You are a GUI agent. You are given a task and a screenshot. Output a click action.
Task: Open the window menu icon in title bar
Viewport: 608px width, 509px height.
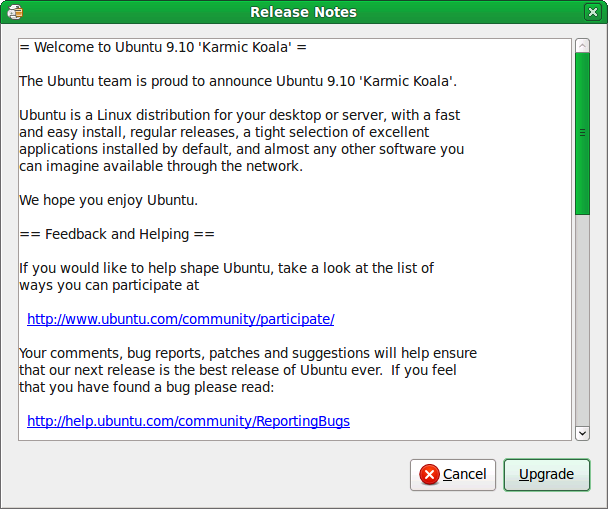click(x=14, y=12)
